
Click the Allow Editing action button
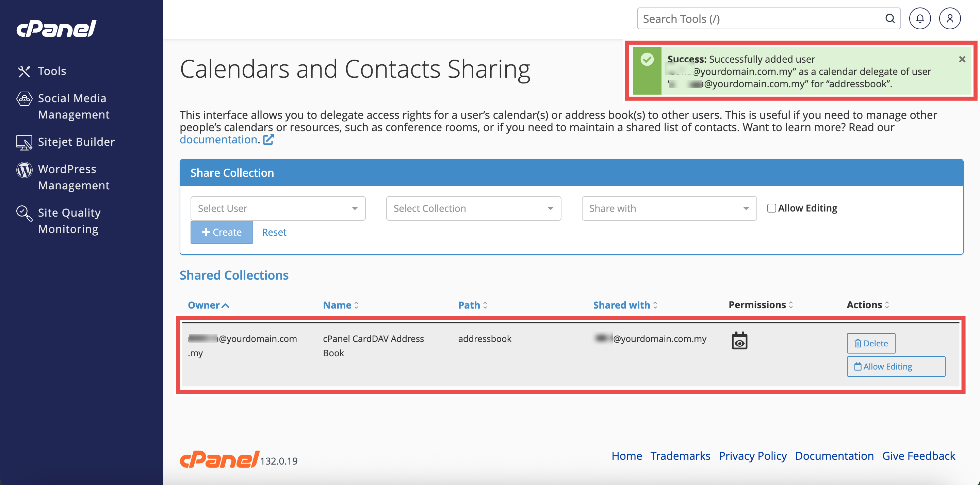click(896, 366)
